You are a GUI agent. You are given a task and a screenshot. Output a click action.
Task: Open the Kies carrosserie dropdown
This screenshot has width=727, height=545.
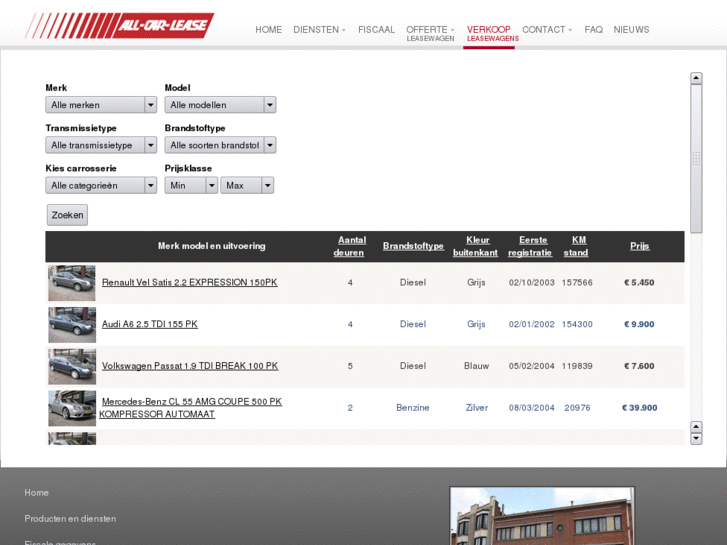[x=101, y=186]
